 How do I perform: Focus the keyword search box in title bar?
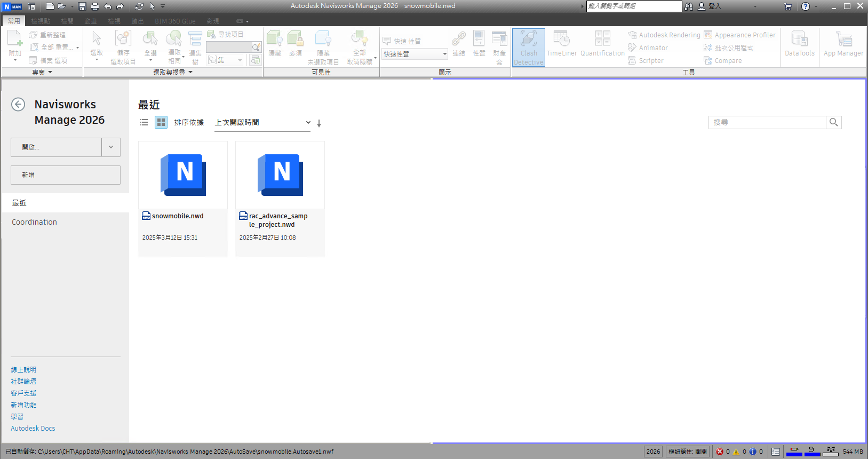634,6
